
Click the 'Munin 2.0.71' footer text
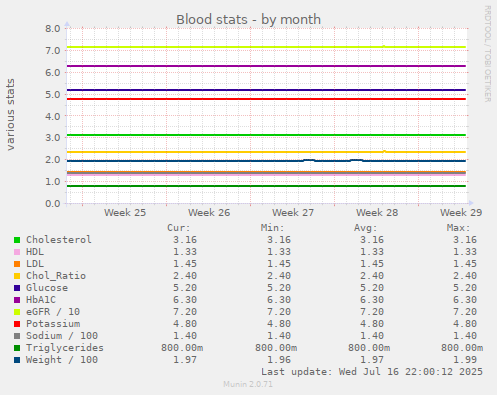[248, 384]
